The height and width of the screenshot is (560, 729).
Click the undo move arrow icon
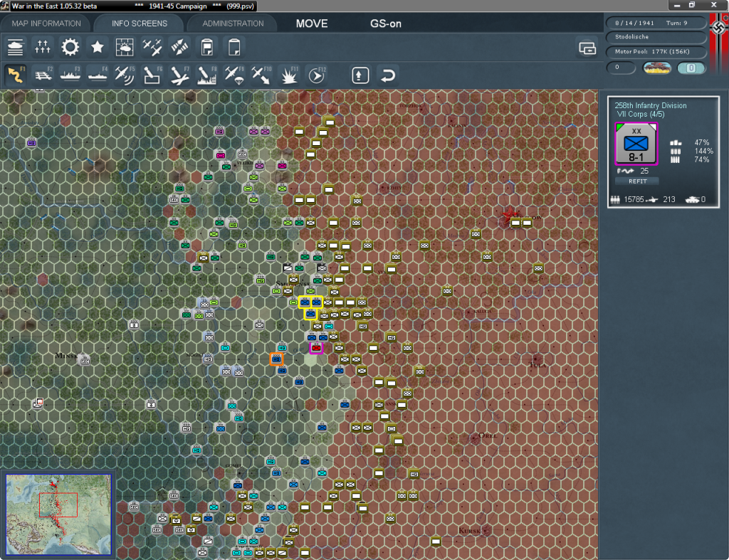click(x=388, y=75)
